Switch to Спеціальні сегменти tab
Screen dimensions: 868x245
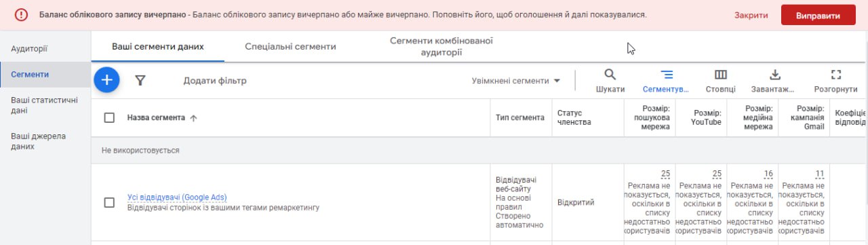click(x=290, y=47)
